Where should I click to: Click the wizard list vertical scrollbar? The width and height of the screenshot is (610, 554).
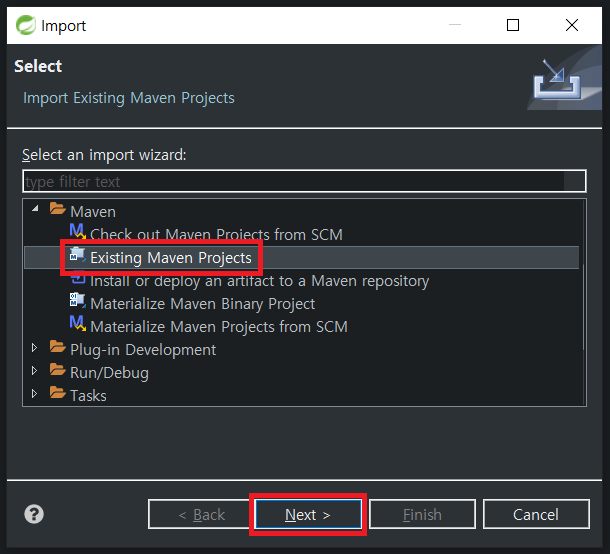(x=583, y=307)
